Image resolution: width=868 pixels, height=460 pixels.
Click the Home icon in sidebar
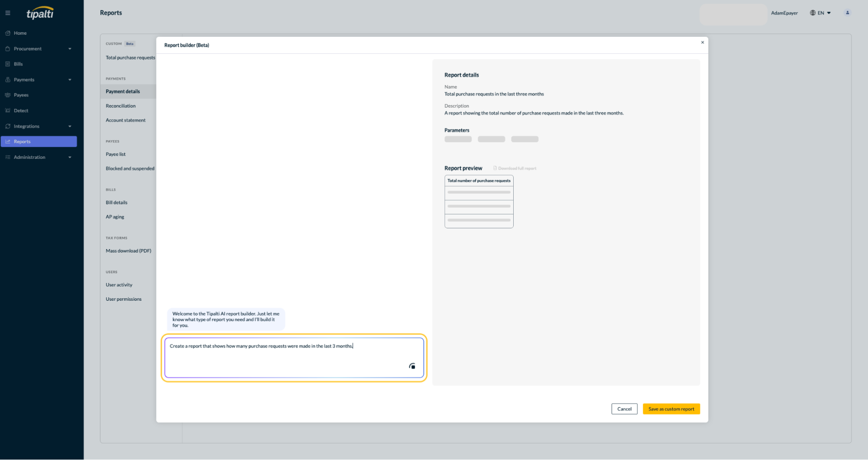pyautogui.click(x=8, y=33)
